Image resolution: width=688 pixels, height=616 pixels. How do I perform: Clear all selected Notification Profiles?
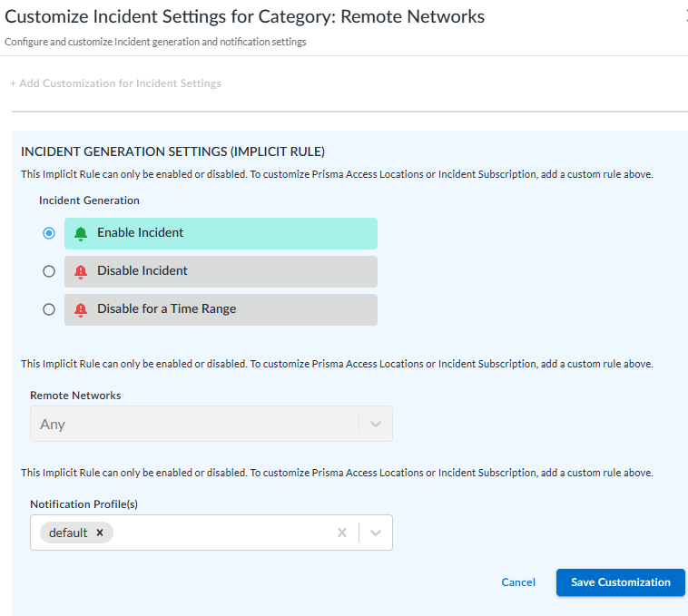(342, 533)
